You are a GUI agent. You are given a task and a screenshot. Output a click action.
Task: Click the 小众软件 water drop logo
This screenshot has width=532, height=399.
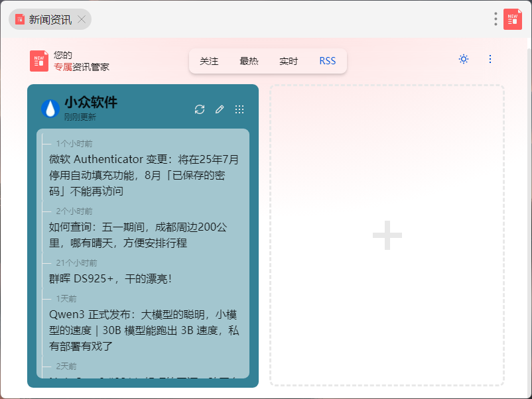[x=50, y=109]
